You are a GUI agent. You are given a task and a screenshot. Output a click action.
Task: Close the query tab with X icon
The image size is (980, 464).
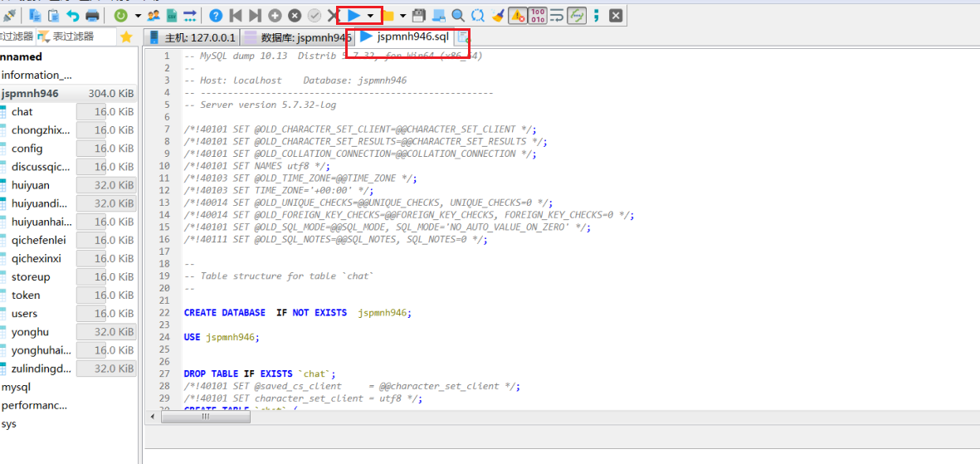pyautogui.click(x=616, y=15)
